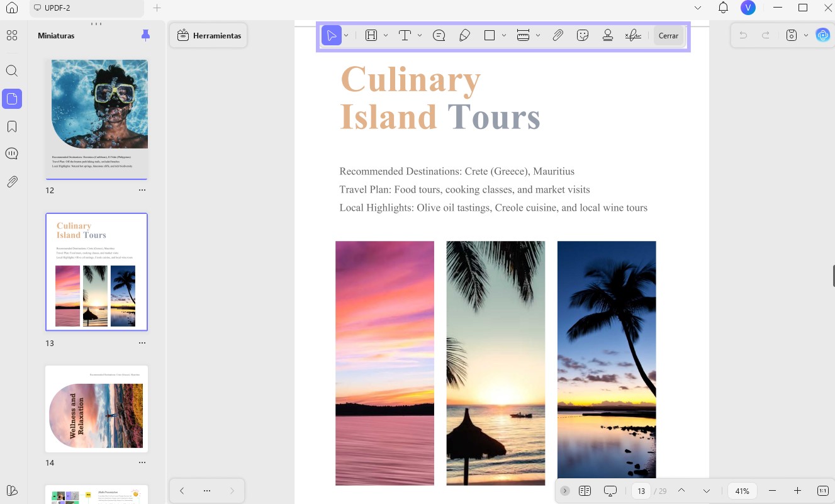Select the cursor selection tool
The width and height of the screenshot is (835, 504).
pos(332,36)
